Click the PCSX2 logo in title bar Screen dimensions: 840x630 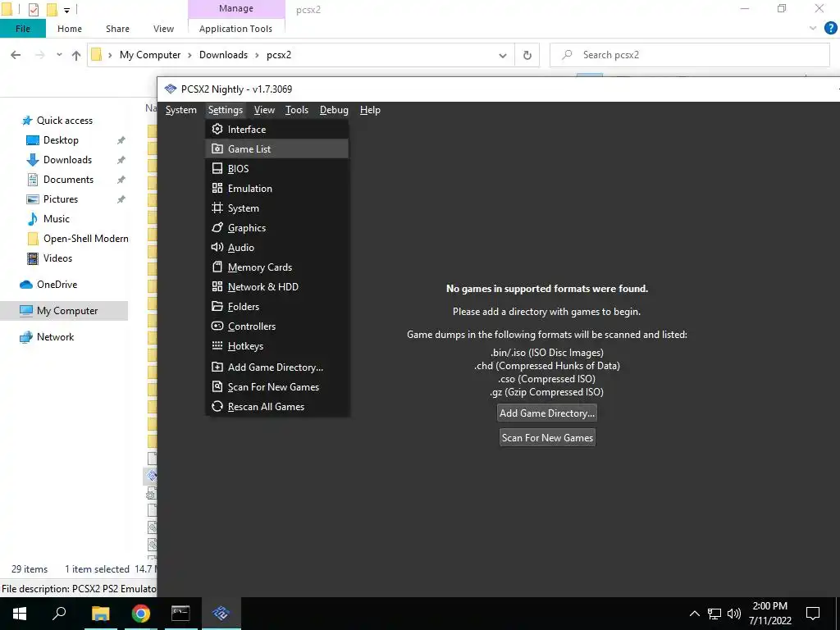coord(171,89)
